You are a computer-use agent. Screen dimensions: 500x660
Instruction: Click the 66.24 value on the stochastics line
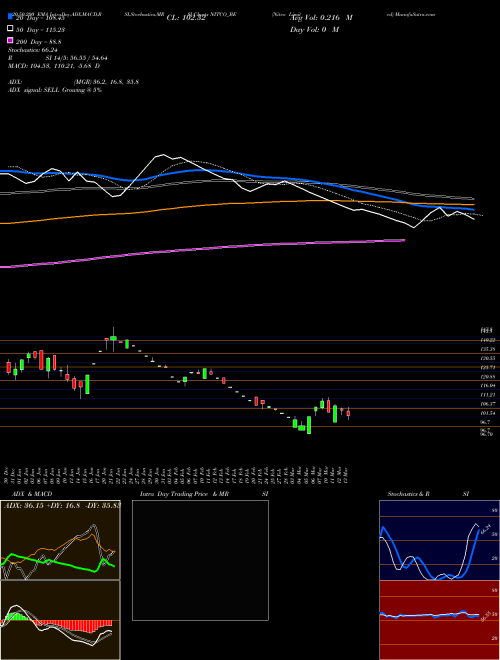tap(486, 528)
